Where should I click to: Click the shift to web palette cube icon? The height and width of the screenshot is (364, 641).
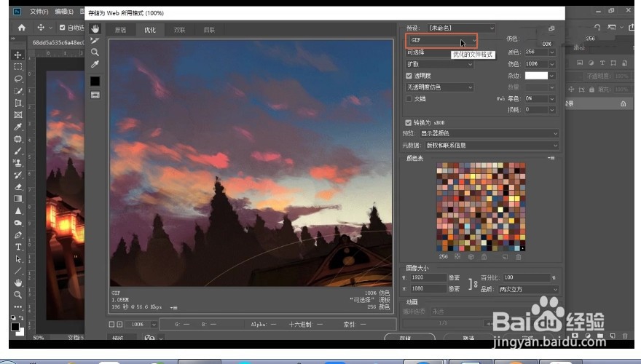click(471, 257)
